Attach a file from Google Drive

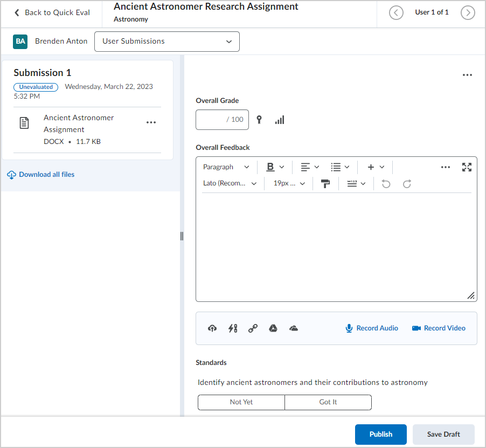(273, 328)
